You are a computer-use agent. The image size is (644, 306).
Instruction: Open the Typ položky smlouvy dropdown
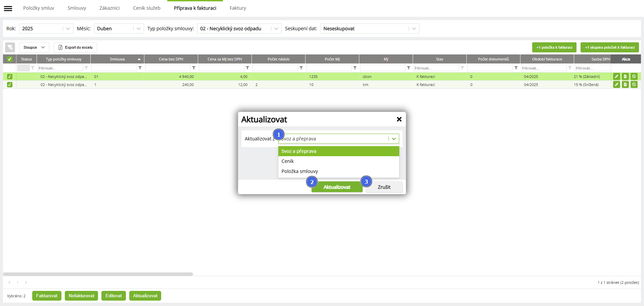point(239,29)
